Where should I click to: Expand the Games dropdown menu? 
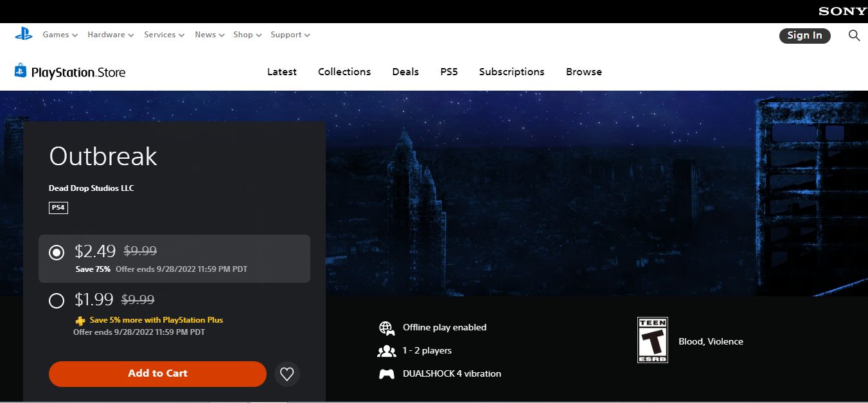(60, 35)
